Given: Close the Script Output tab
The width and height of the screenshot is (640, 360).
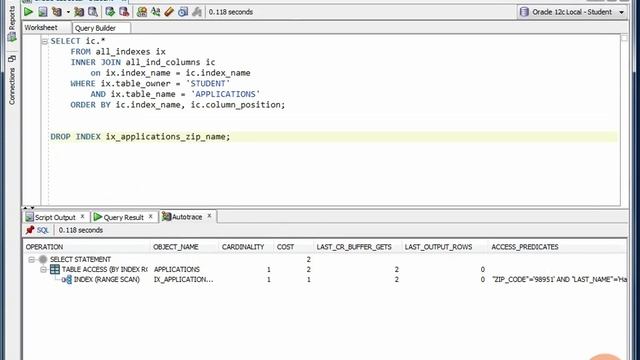Looking at the screenshot, I should pos(82,216).
